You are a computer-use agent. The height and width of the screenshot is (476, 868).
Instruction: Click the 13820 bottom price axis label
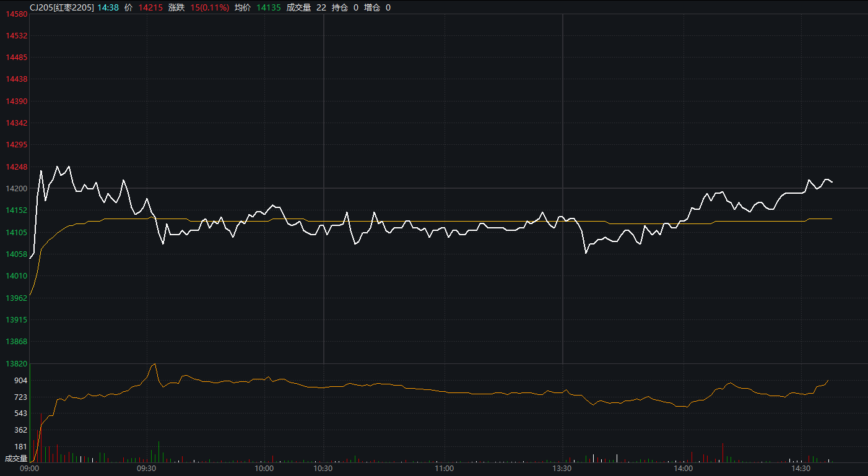[x=16, y=364]
